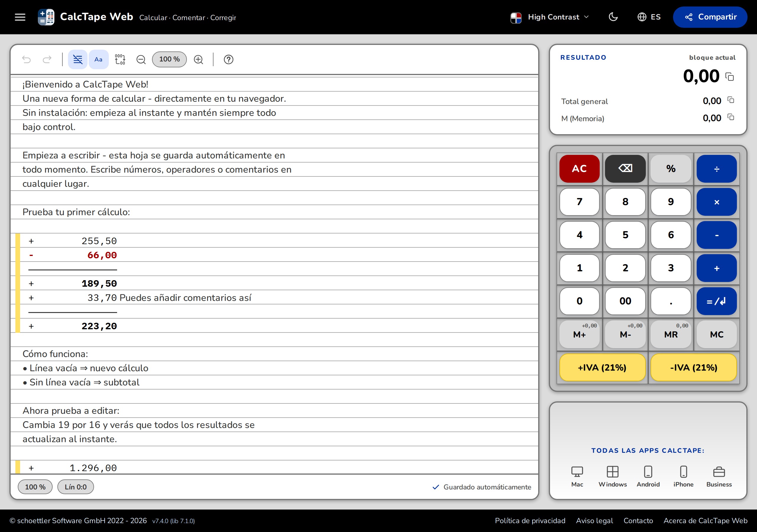The height and width of the screenshot is (532, 757).
Task: Click the M+ memory add key
Action: point(579,334)
